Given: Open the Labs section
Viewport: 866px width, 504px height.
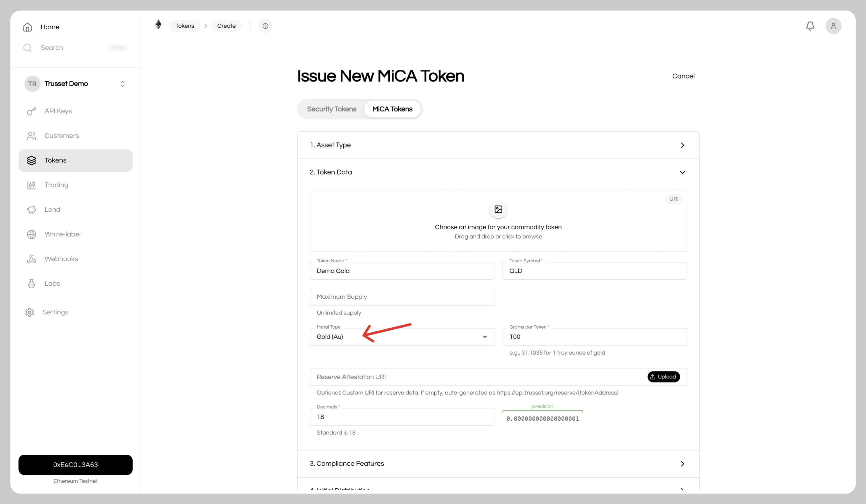Looking at the screenshot, I should [x=52, y=283].
